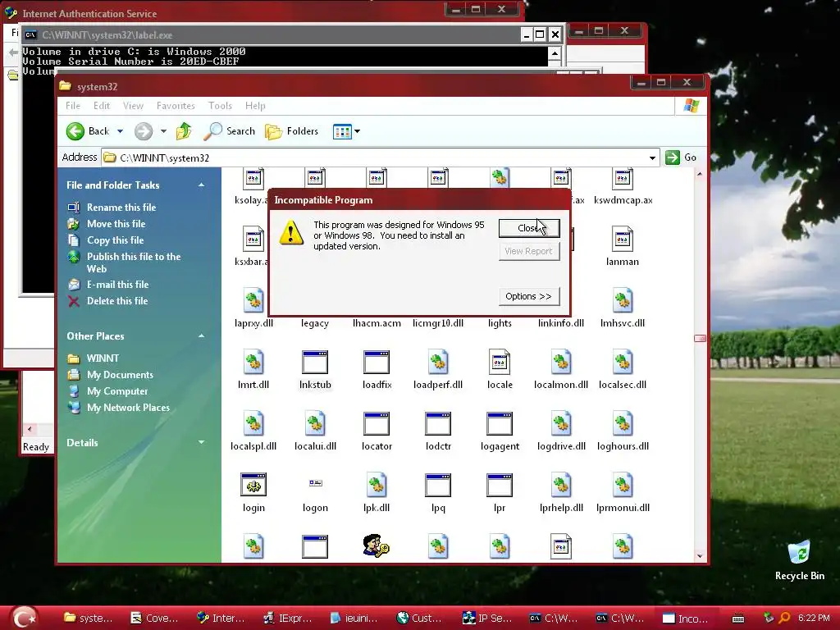The image size is (840, 630).
Task: Click the Options >> button
Action: [529, 296]
